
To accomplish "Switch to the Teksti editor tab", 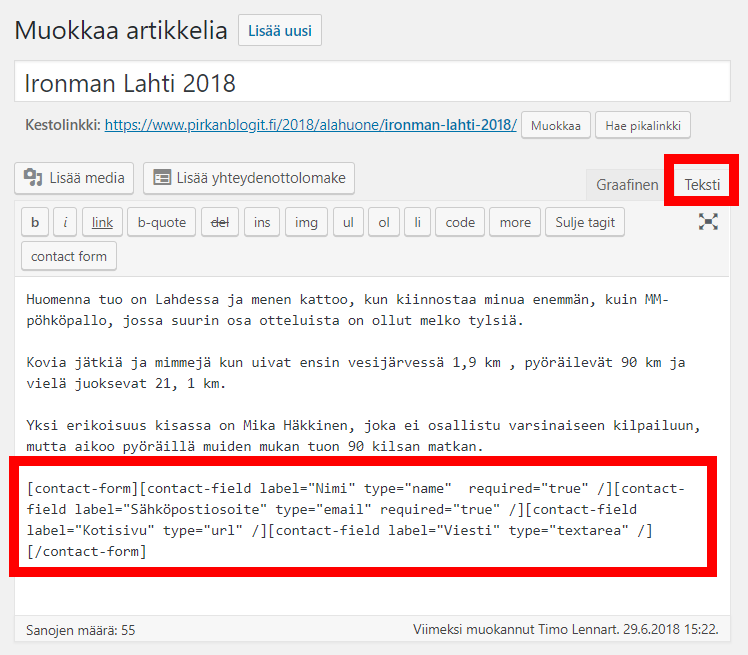I will pos(702,185).
